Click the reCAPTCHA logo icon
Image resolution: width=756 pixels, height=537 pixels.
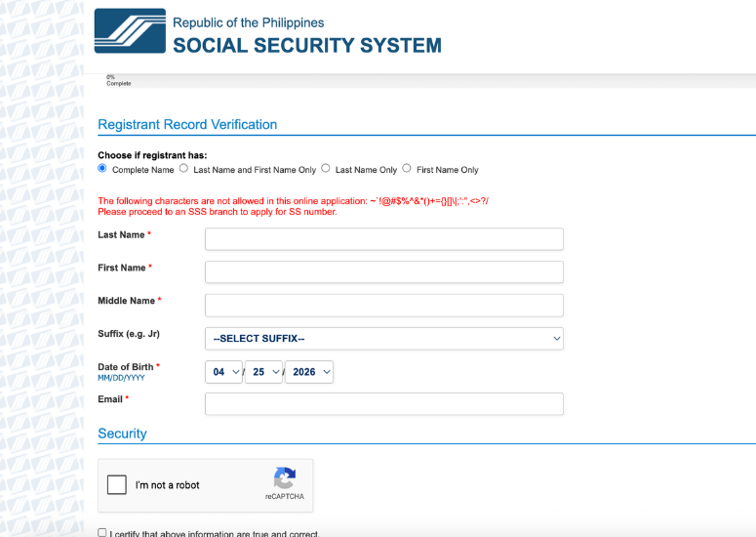tap(285, 478)
